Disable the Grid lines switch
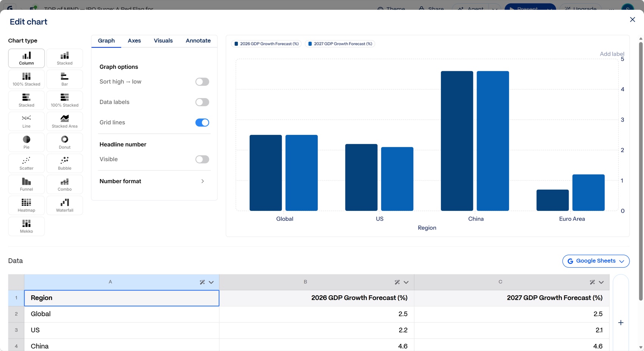The width and height of the screenshot is (644, 351). coord(202,123)
